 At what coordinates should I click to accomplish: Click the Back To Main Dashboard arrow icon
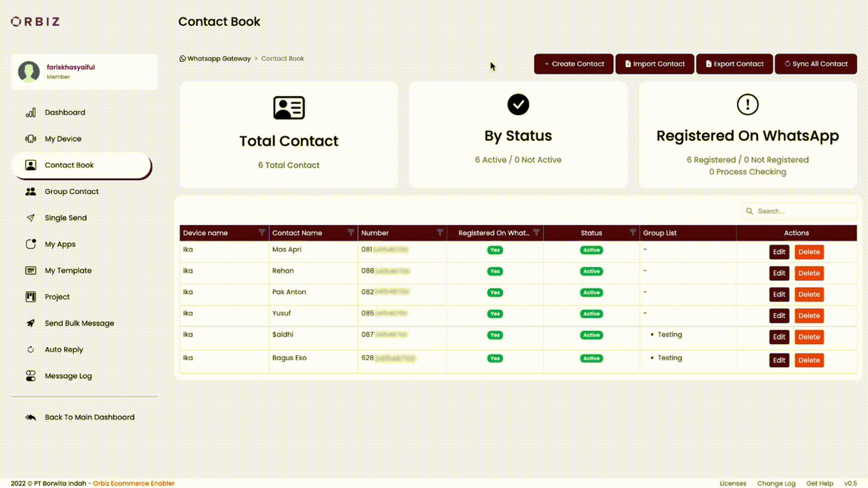[31, 417]
